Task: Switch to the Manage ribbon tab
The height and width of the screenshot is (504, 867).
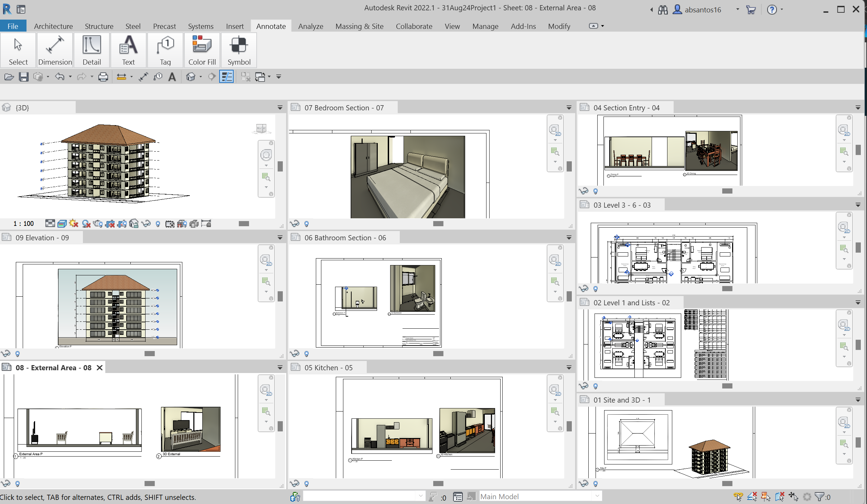Action: tap(485, 26)
